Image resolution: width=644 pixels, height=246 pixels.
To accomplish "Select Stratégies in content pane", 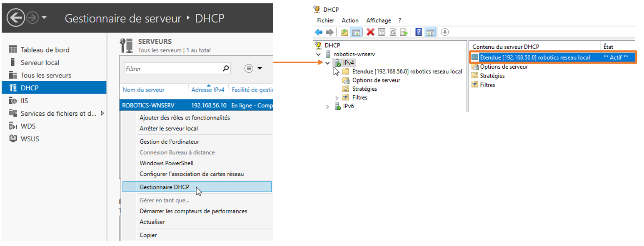I will point(492,76).
